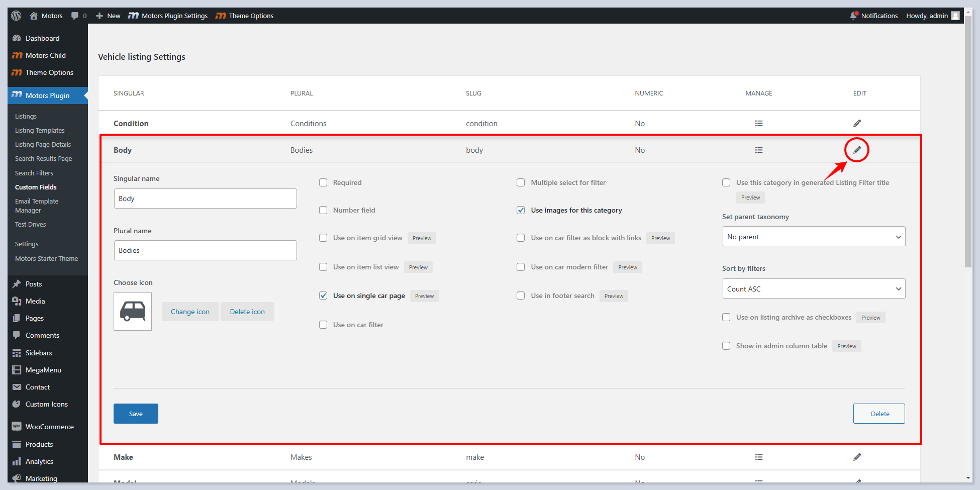
Task: Go to WooCommerce menu in sidebar
Action: [x=49, y=427]
